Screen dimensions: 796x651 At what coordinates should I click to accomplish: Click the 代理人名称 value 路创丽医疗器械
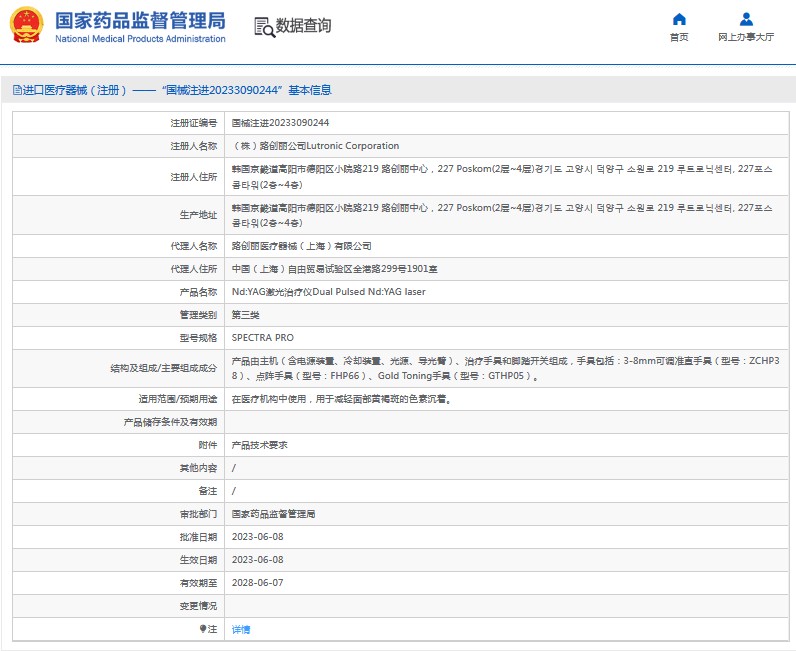(x=302, y=246)
